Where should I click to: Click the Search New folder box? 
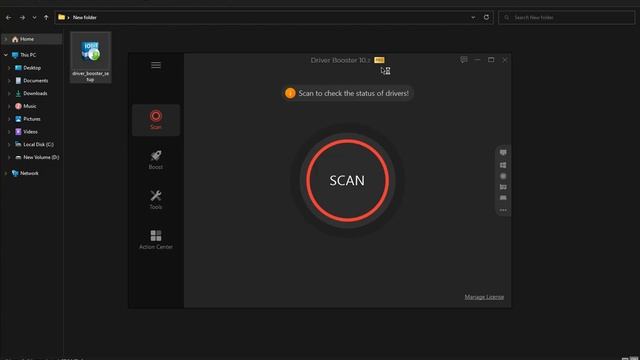(567, 18)
